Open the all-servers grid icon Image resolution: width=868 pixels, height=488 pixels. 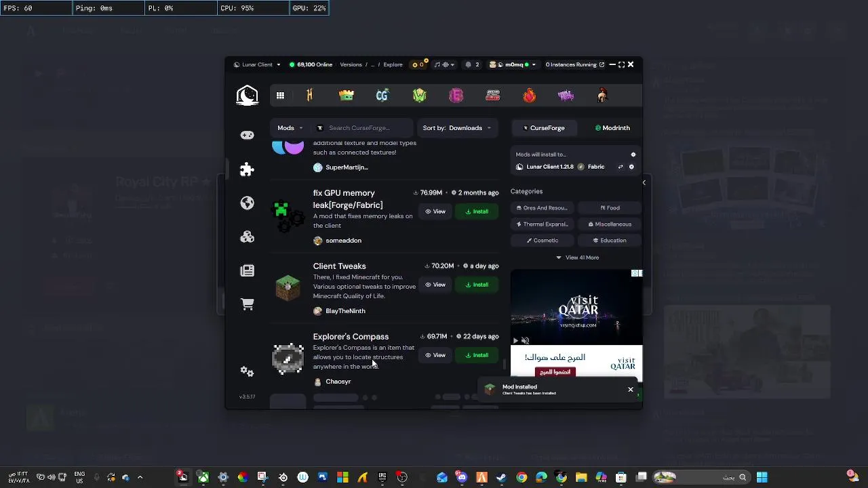coord(280,96)
